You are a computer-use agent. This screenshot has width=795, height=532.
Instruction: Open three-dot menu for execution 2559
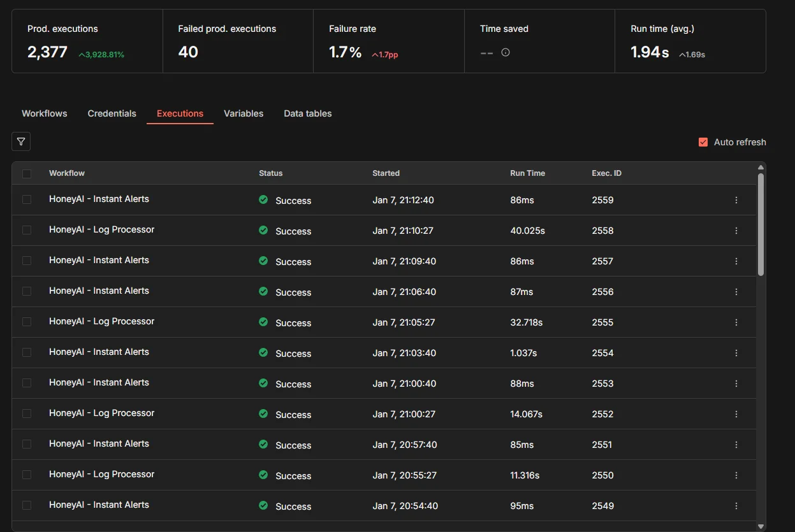(736, 200)
